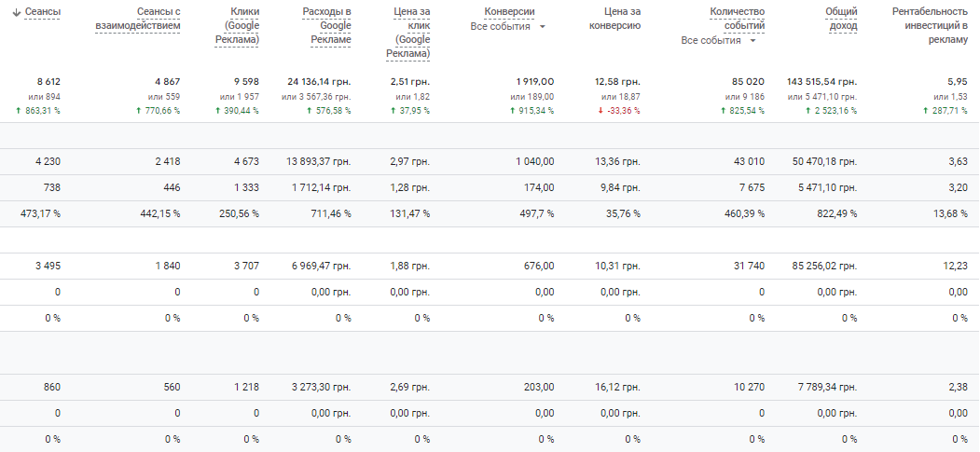Viewport: 980px width, 452px height.
Task: Click Рентабельность инвестиций в рекламу header
Action: point(931,25)
